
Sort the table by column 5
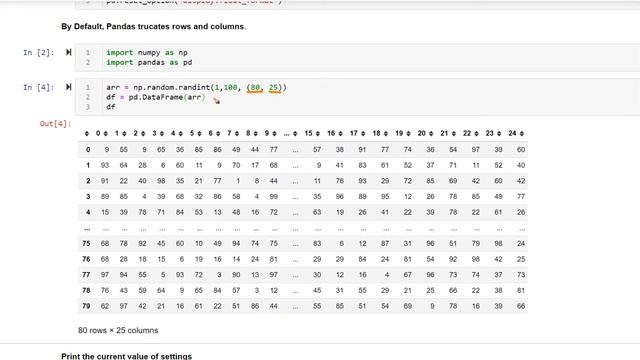199,133
